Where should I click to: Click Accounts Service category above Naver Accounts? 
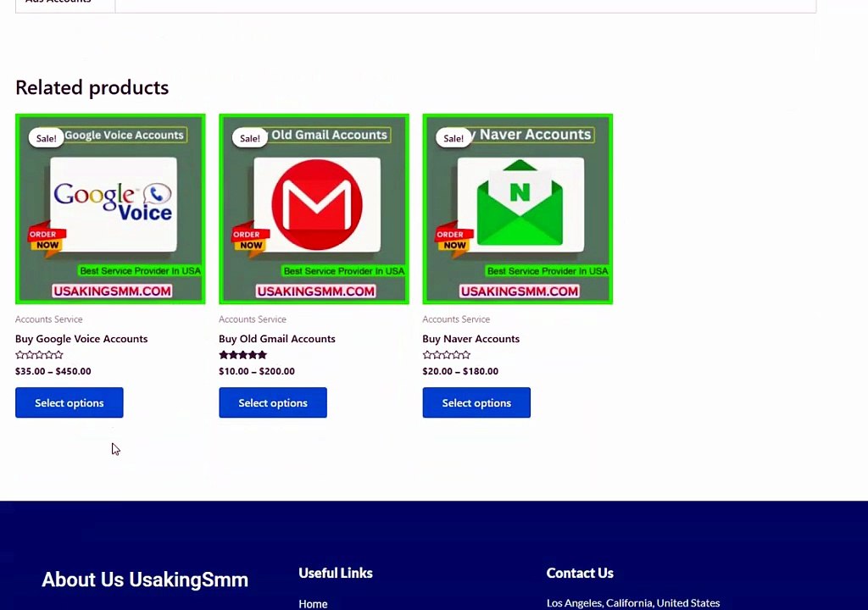point(456,319)
